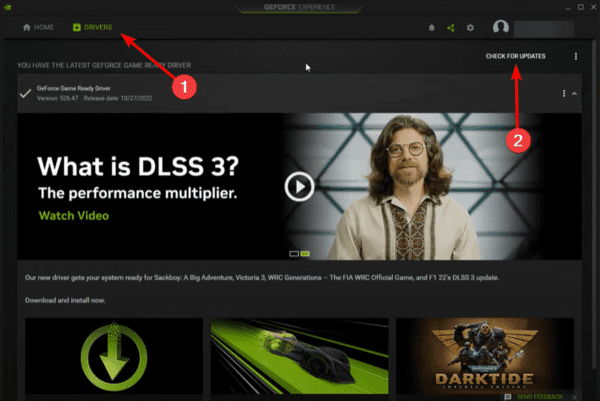Screen dimensions: 600x401
Task: Open settings via the gear icon
Action: click(470, 28)
